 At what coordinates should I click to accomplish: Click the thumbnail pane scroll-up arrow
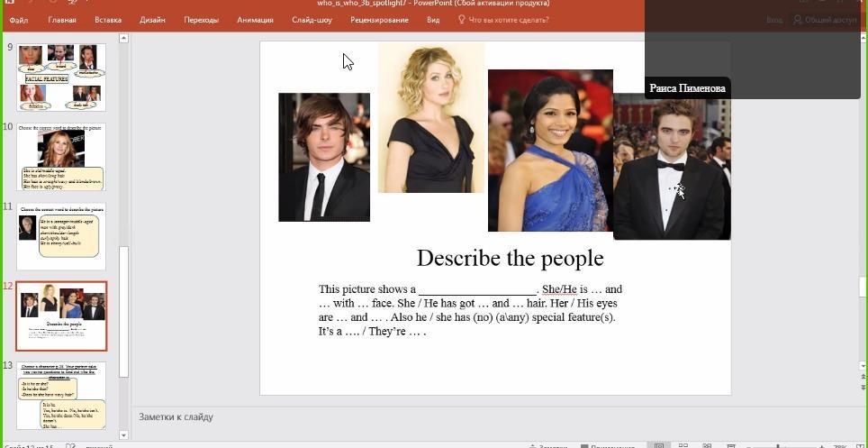point(123,38)
